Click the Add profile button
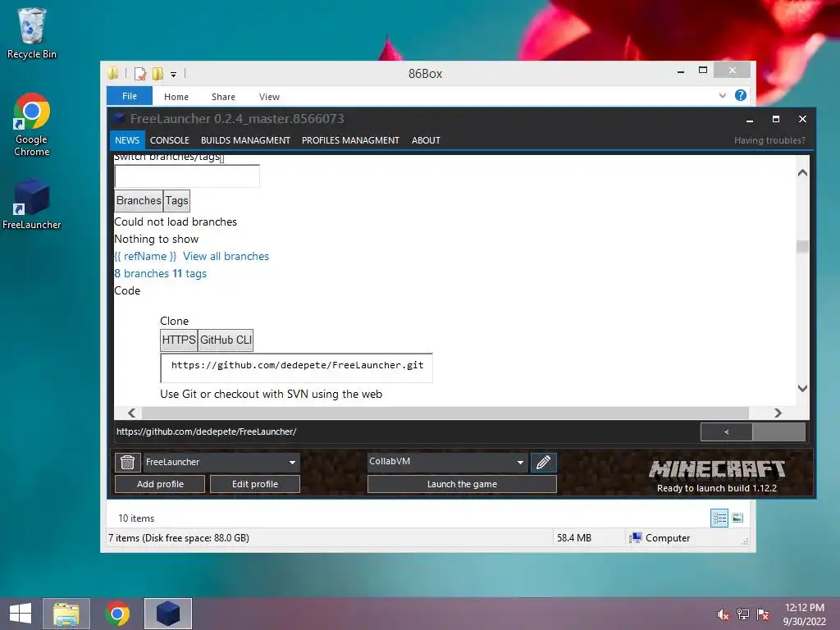Viewport: 840px width, 630px height. 160,484
